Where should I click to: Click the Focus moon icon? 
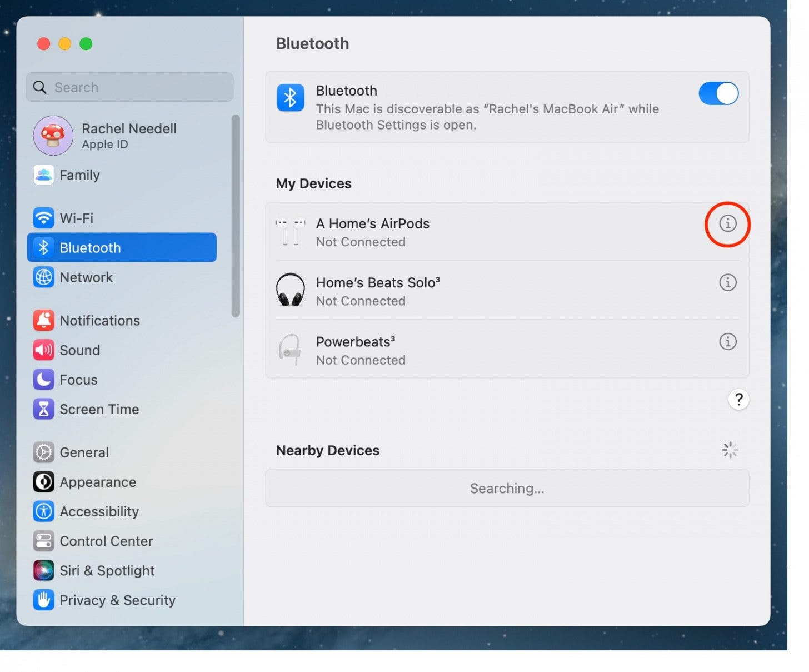(x=43, y=380)
